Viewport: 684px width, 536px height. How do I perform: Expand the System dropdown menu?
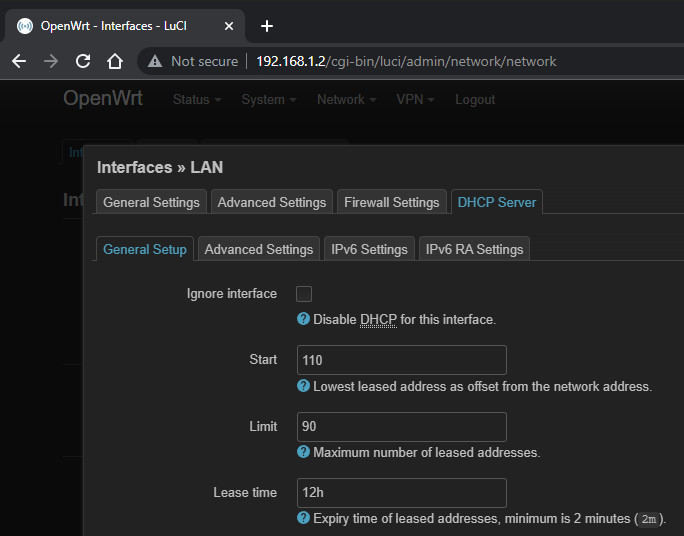(x=269, y=100)
